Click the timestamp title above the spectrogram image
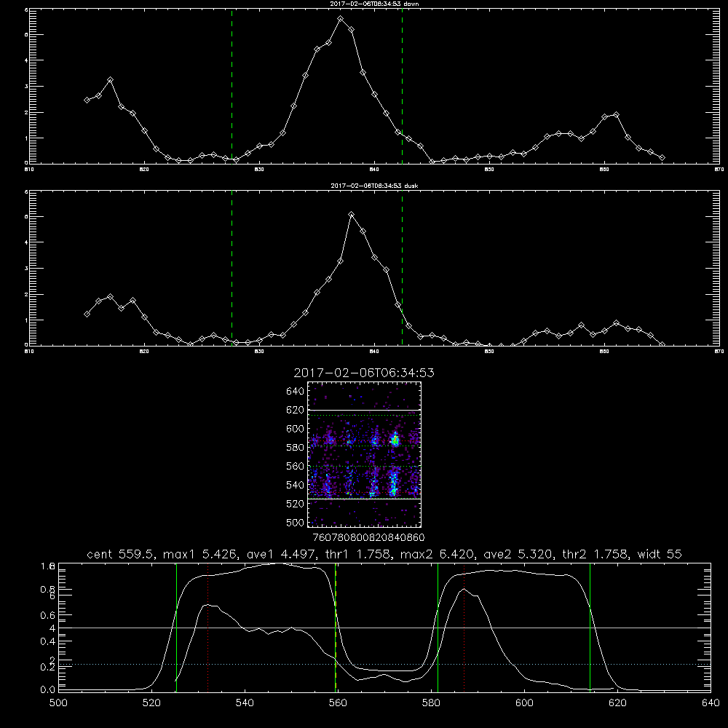 click(x=364, y=373)
